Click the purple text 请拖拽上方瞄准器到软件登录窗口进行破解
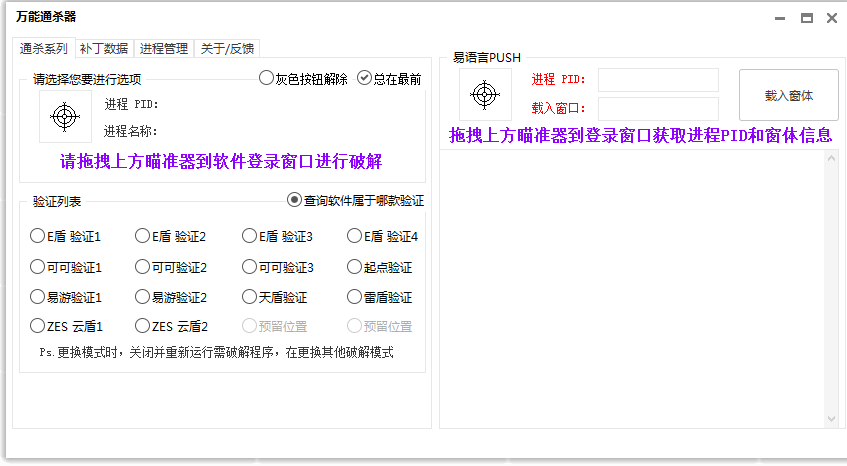The height and width of the screenshot is (466, 847). tap(221, 161)
